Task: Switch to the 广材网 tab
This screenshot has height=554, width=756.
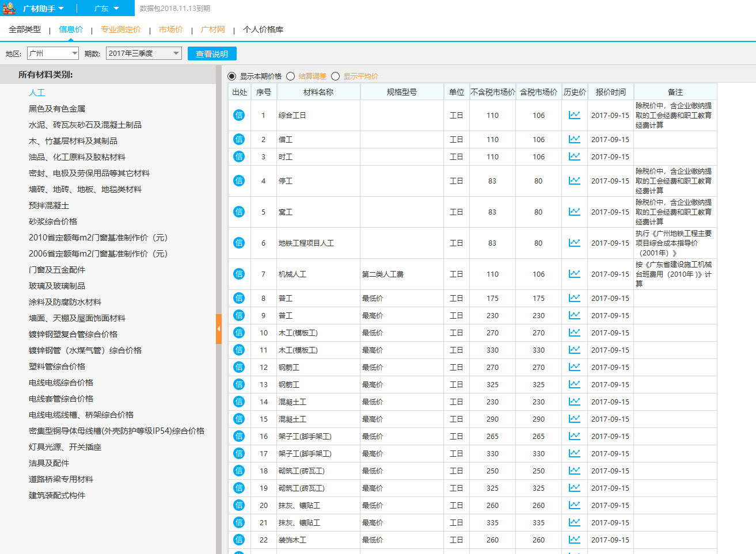Action: (213, 29)
